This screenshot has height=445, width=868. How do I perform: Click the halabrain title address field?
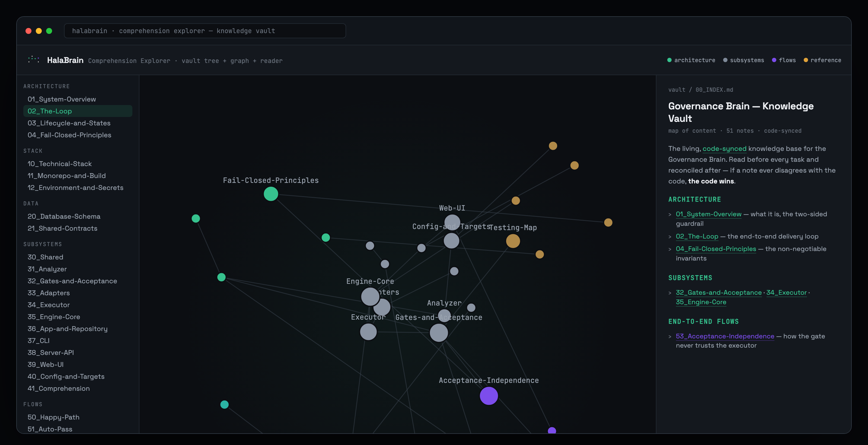click(205, 31)
